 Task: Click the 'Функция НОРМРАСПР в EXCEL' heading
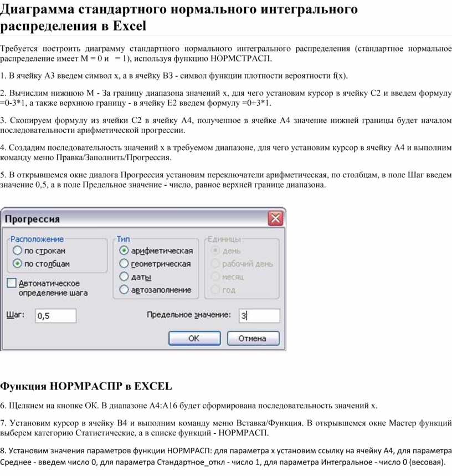coord(86,386)
